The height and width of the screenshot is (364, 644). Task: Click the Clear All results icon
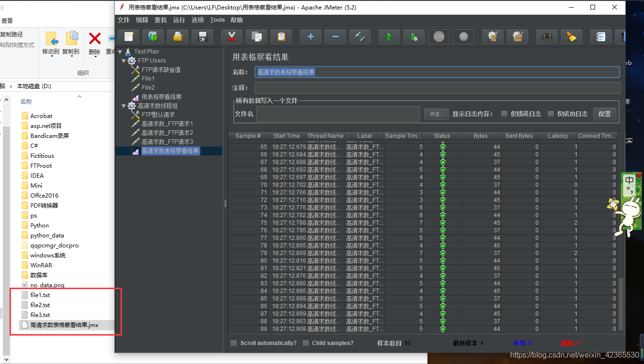tap(518, 36)
